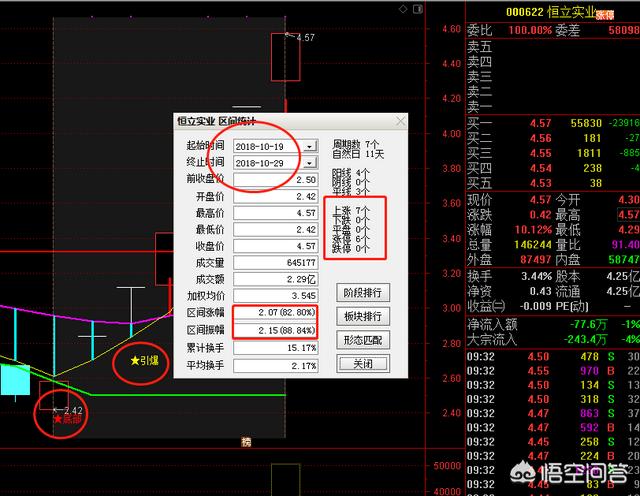Click the 成交额 value 2.29亿

276,279
